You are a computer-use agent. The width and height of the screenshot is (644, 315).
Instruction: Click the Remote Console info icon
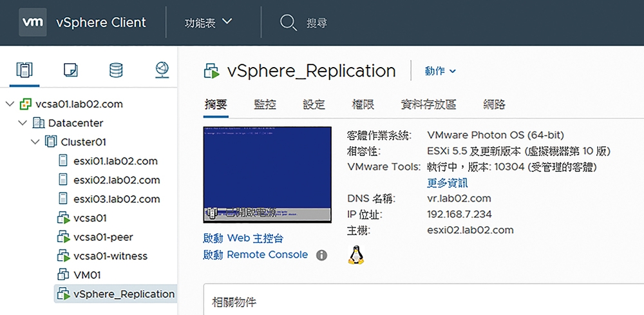(321, 256)
